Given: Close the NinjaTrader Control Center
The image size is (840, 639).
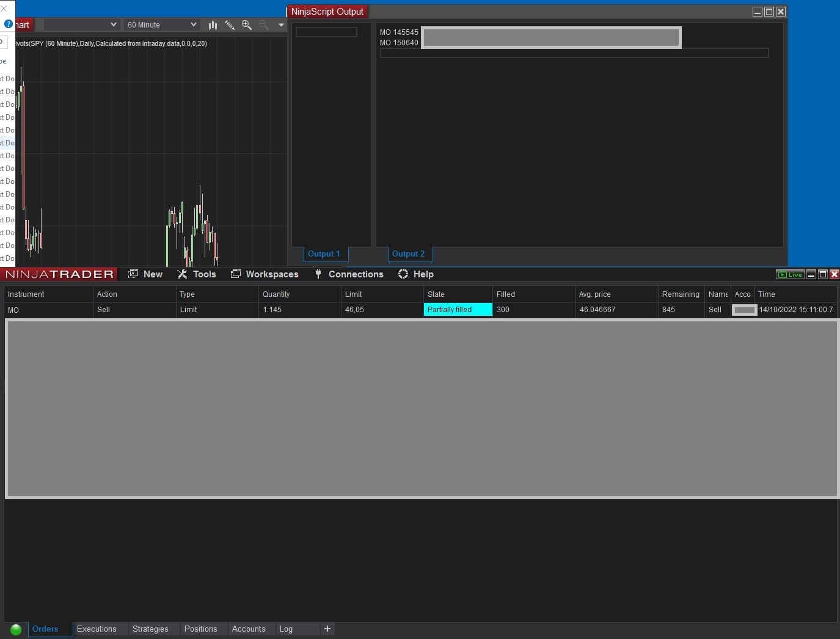Looking at the screenshot, I should tap(835, 274).
